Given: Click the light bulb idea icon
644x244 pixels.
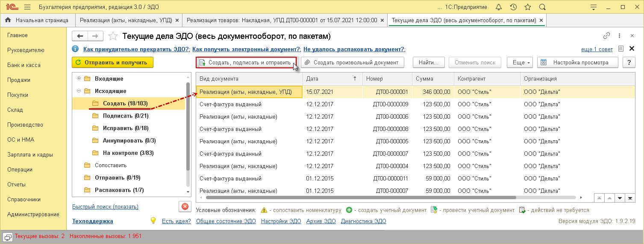Looking at the screenshot, I should [153, 221].
